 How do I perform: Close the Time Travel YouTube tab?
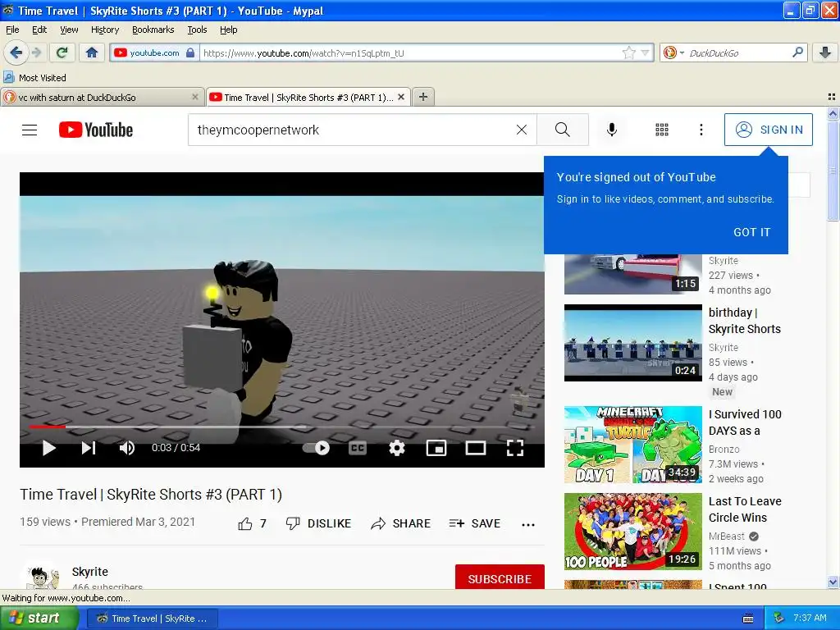click(400, 97)
